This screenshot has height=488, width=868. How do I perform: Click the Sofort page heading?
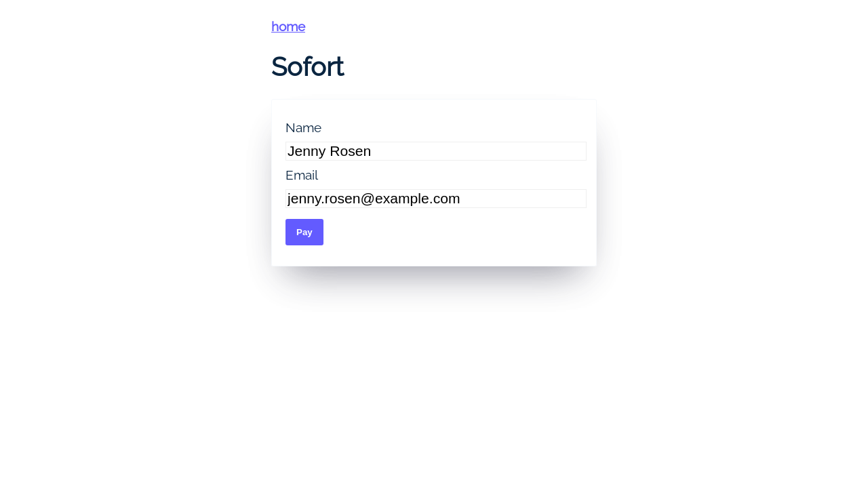(x=307, y=66)
